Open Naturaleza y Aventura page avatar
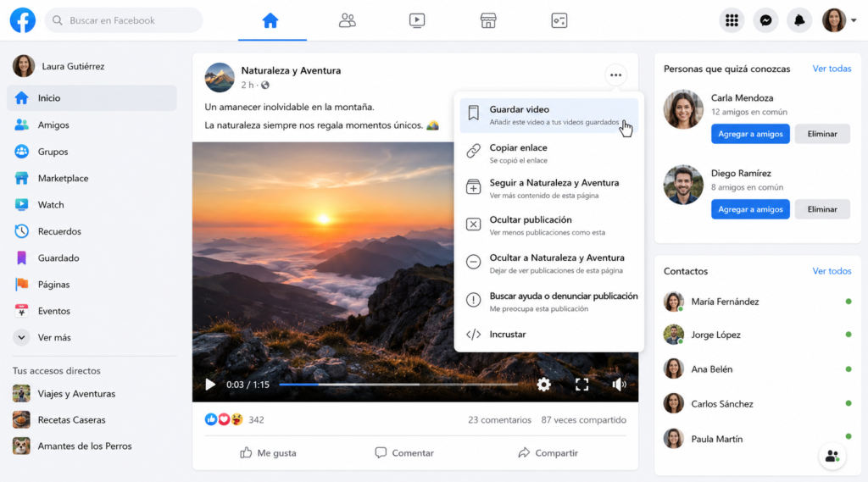 tap(220, 77)
